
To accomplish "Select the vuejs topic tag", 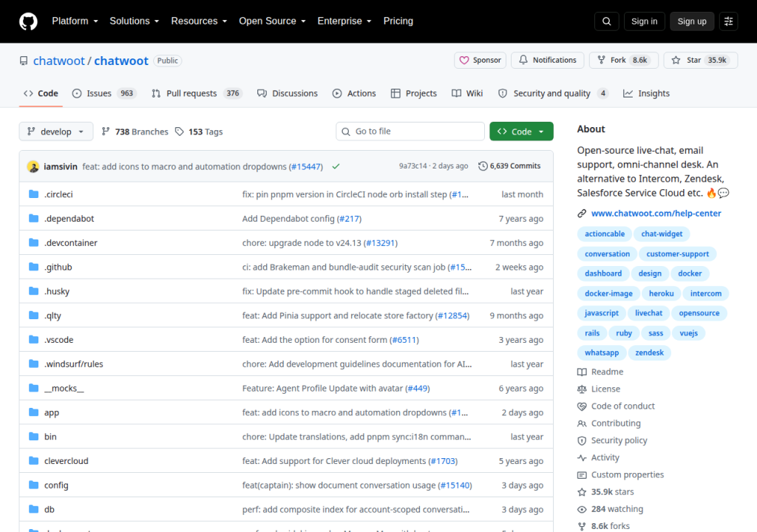I will tap(688, 333).
